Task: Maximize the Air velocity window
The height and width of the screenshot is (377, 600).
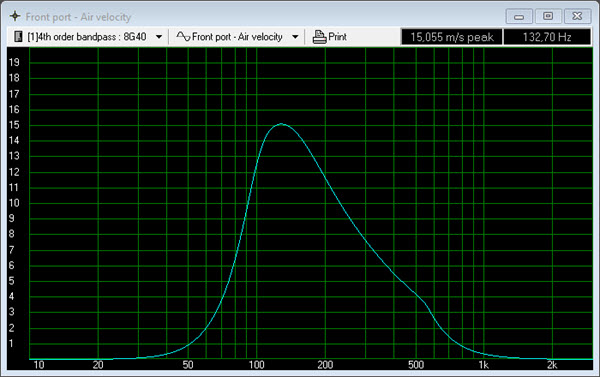Action: click(548, 16)
